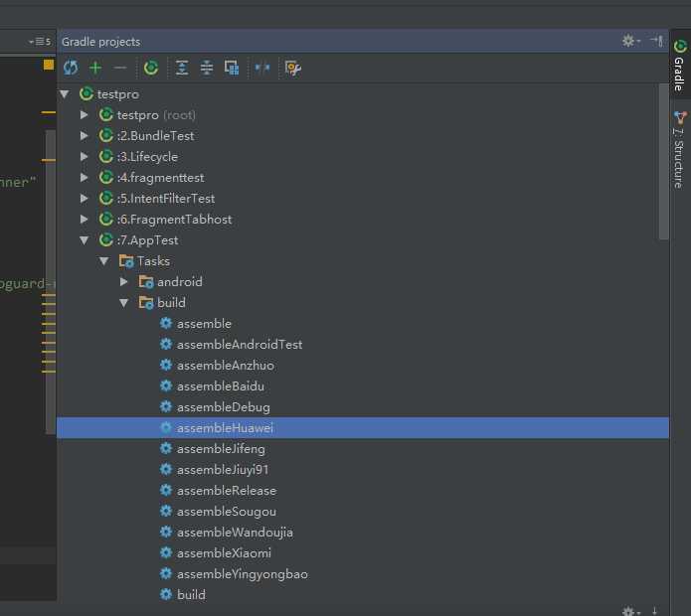
Task: Expand all tree nodes toolbar icon
Action: click(x=182, y=68)
